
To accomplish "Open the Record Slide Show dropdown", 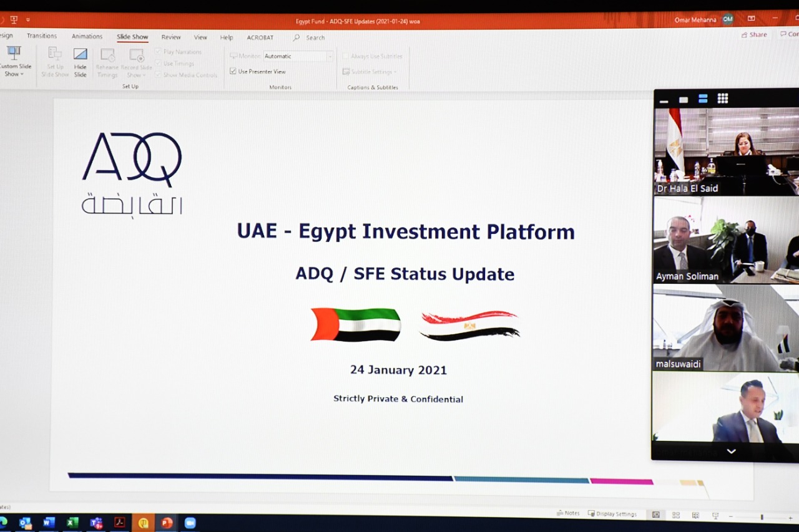I will pos(136,62).
